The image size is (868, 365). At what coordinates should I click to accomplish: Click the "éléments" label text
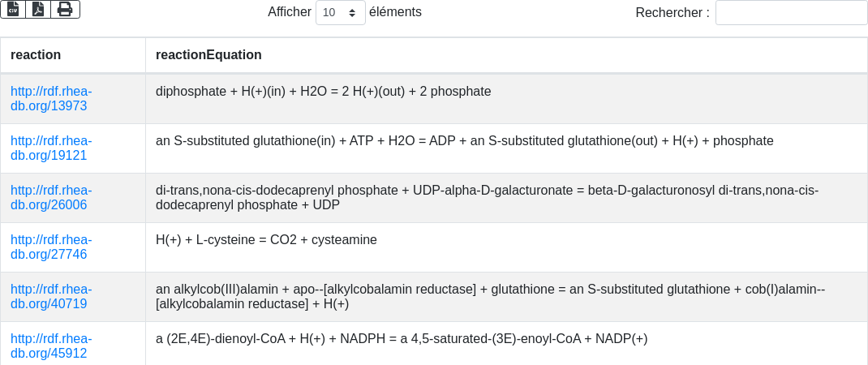tap(395, 12)
